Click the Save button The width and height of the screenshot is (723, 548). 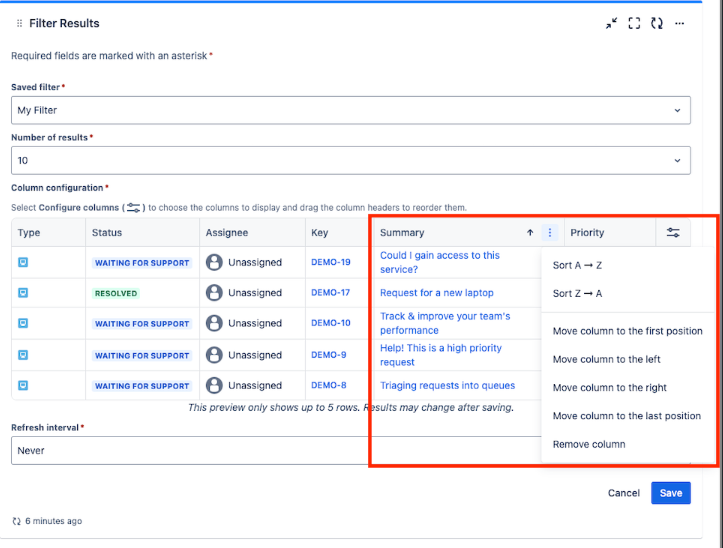(x=670, y=493)
